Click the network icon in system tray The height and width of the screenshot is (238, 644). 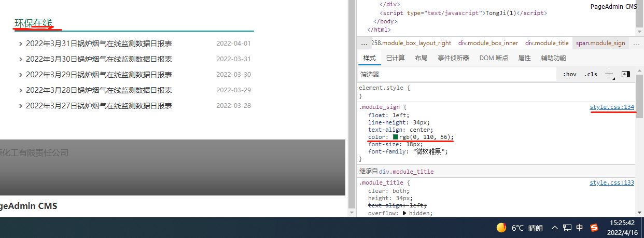(x=567, y=228)
